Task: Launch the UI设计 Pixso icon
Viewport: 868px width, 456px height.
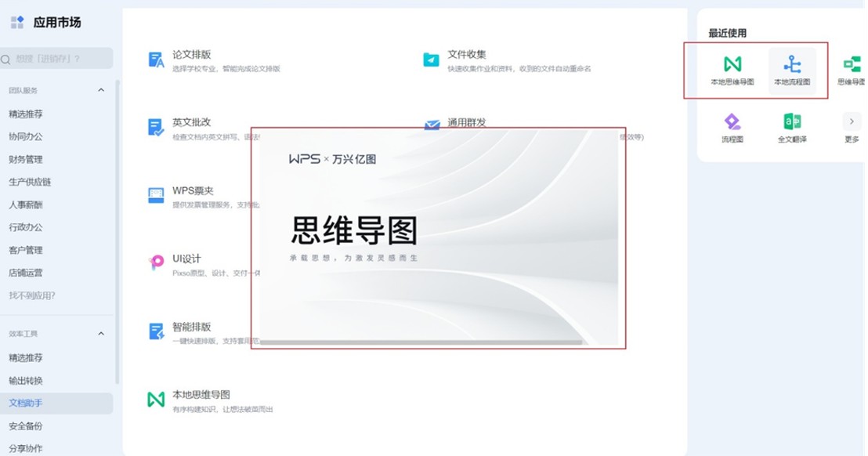Action: pyautogui.click(x=156, y=262)
